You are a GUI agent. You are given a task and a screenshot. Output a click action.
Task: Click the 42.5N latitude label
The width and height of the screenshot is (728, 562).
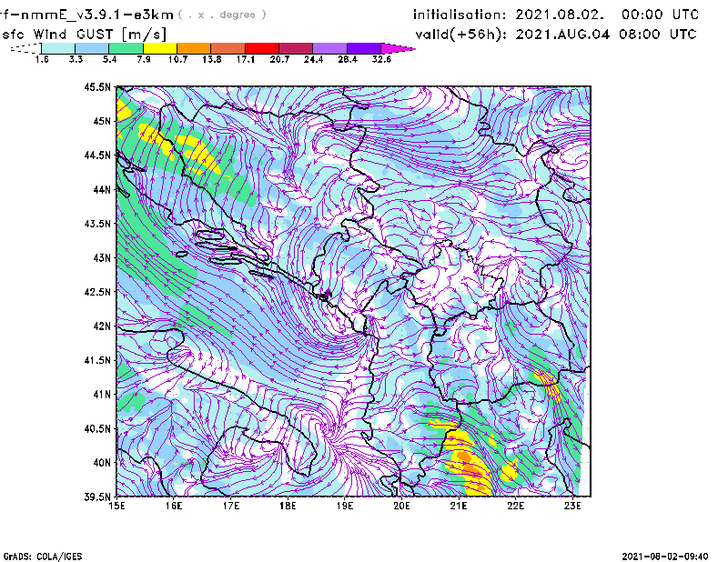pyautogui.click(x=97, y=292)
